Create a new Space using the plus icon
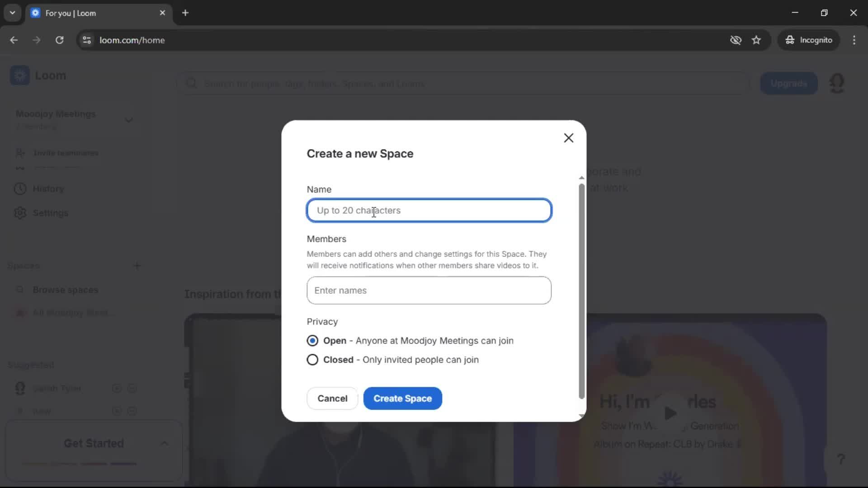This screenshot has height=488, width=868. [137, 266]
